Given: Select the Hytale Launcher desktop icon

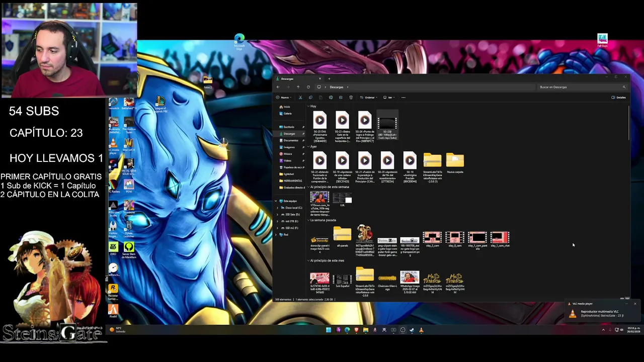Looking at the screenshot, I should (x=129, y=229).
